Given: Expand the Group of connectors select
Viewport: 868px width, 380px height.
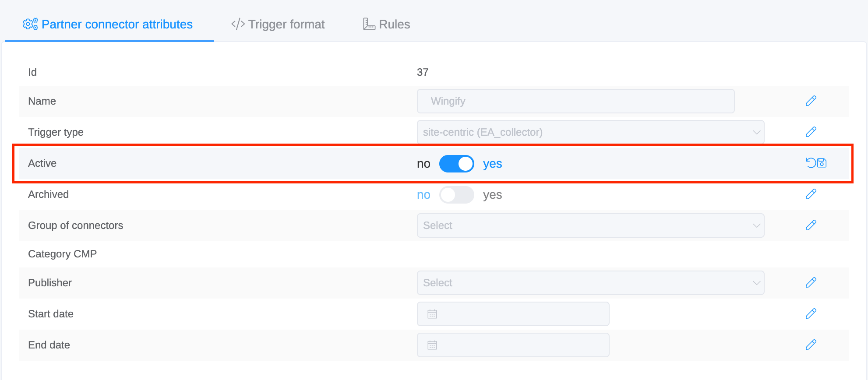Looking at the screenshot, I should click(590, 225).
